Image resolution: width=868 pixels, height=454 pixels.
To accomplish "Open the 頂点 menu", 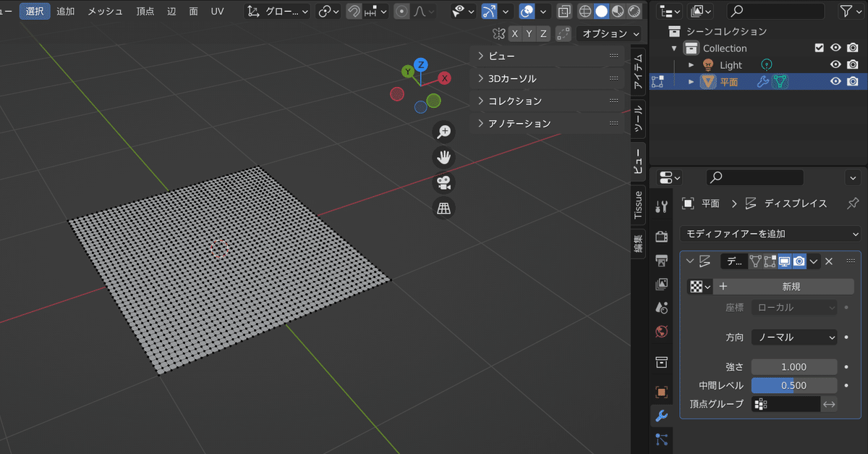I will 145,12.
